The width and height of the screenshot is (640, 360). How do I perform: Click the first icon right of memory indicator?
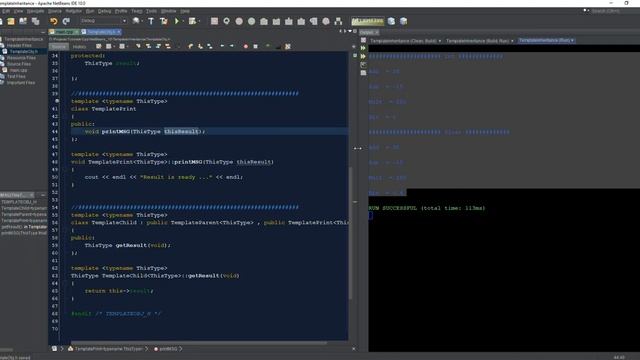391,21
